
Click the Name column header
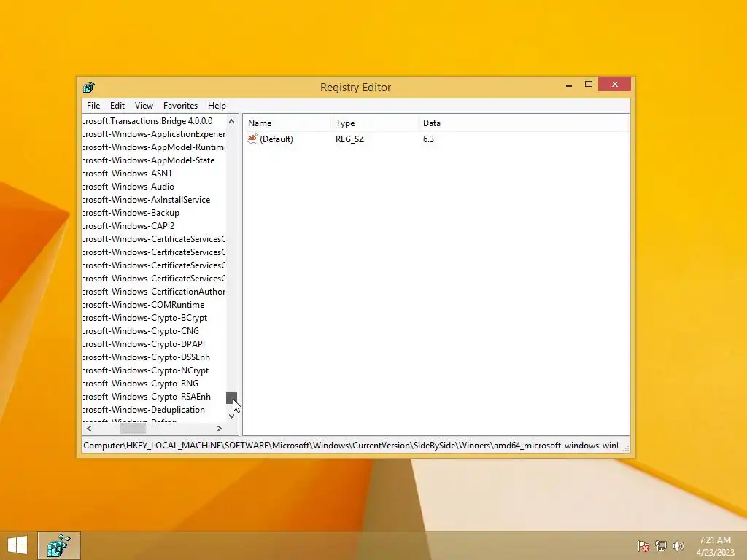[x=287, y=122]
